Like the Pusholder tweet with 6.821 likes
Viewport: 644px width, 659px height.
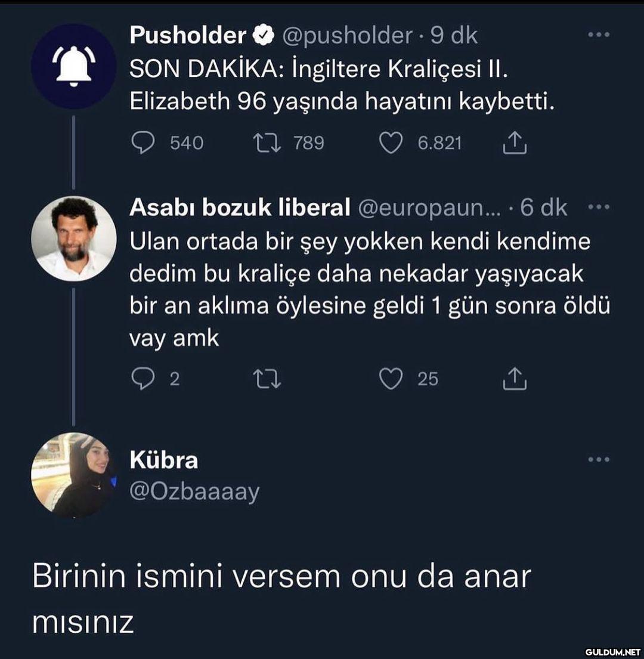coord(391,144)
